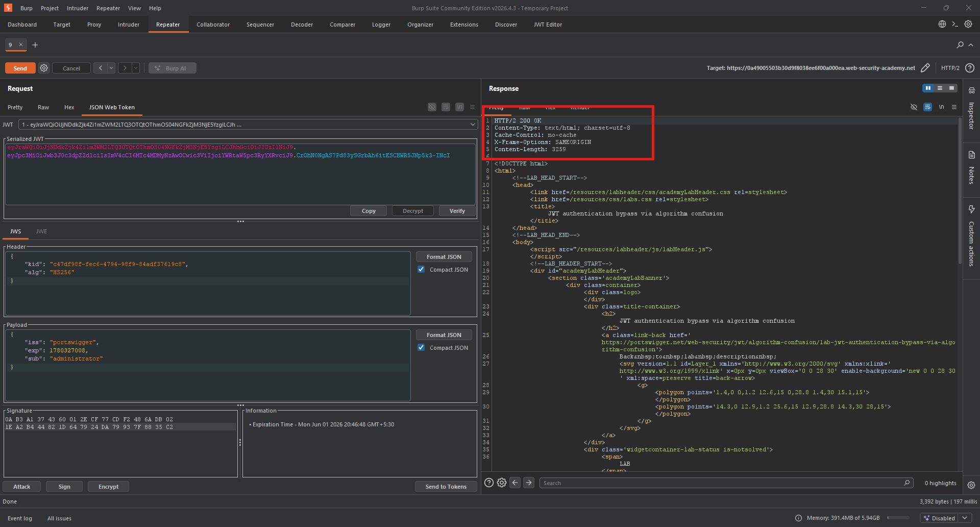Viewport: 980px width, 527px height.
Task: Click the globe browser icon in top bar
Action: [942, 24]
